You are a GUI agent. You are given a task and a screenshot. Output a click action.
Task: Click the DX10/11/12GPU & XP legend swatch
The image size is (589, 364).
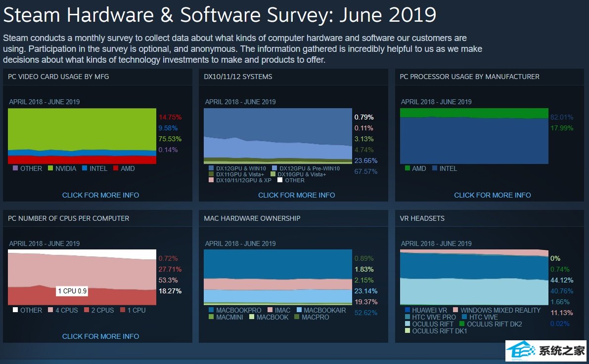click(x=211, y=180)
